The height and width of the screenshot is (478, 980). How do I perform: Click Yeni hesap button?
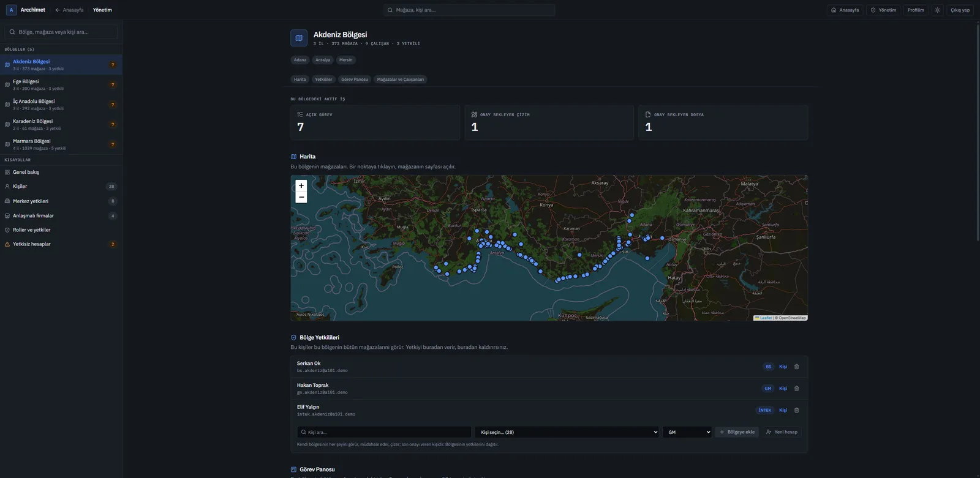tap(782, 432)
